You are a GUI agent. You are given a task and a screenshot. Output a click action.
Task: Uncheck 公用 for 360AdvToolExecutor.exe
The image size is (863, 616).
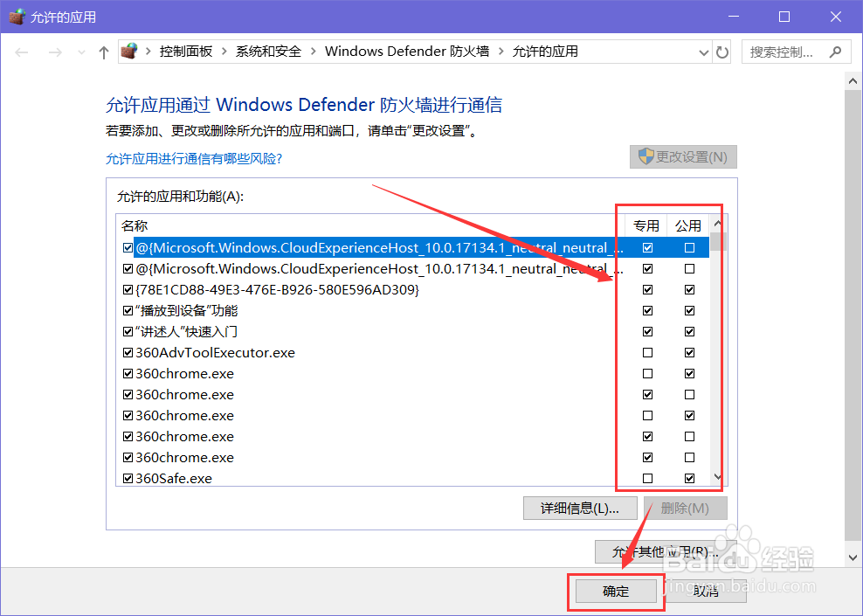(x=689, y=352)
